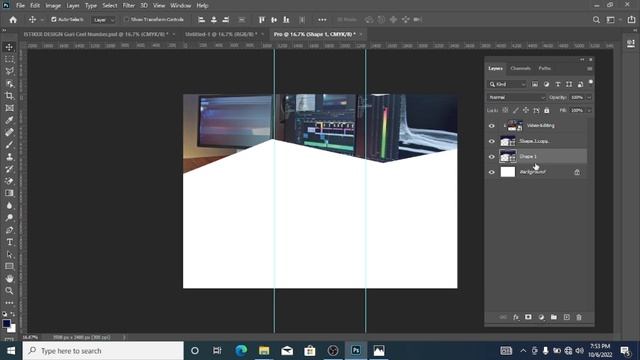This screenshot has width=640, height=360.
Task: Hide the Background layer
Action: pyautogui.click(x=491, y=172)
